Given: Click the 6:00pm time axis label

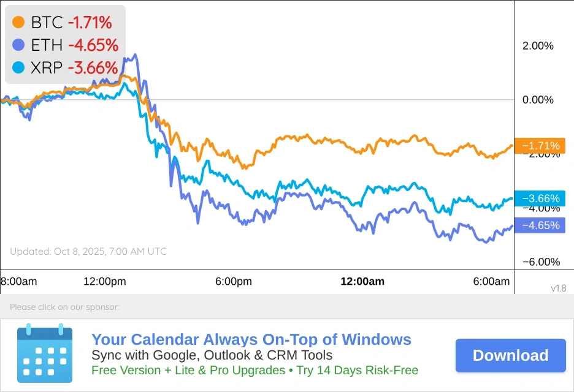Looking at the screenshot, I should click(x=233, y=282).
